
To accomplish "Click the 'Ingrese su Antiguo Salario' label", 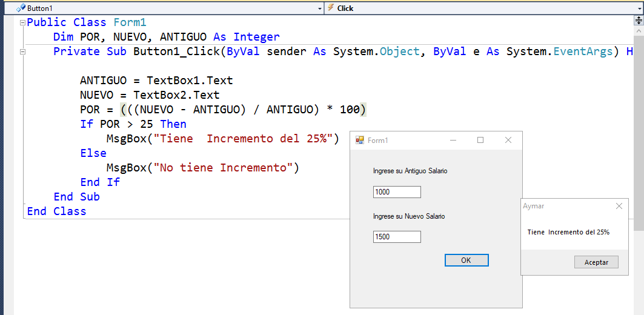I will [x=410, y=171].
